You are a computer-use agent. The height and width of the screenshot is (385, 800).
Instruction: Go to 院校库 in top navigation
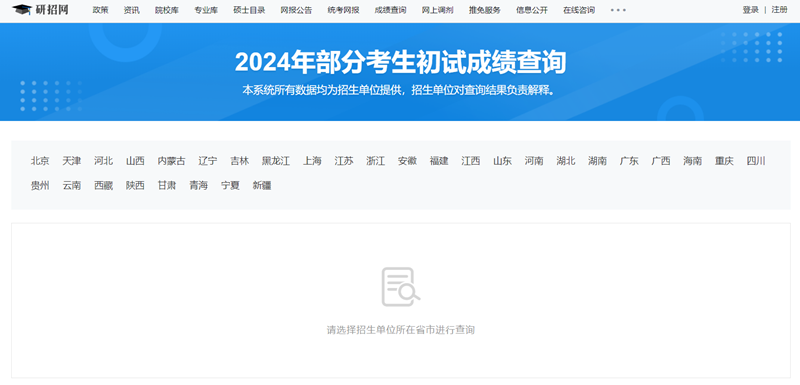167,10
